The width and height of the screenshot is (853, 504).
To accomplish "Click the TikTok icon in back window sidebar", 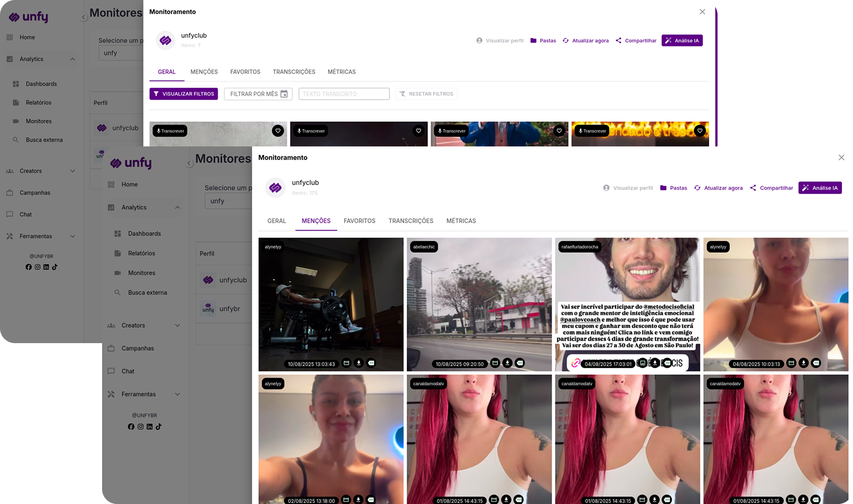I will [55, 267].
